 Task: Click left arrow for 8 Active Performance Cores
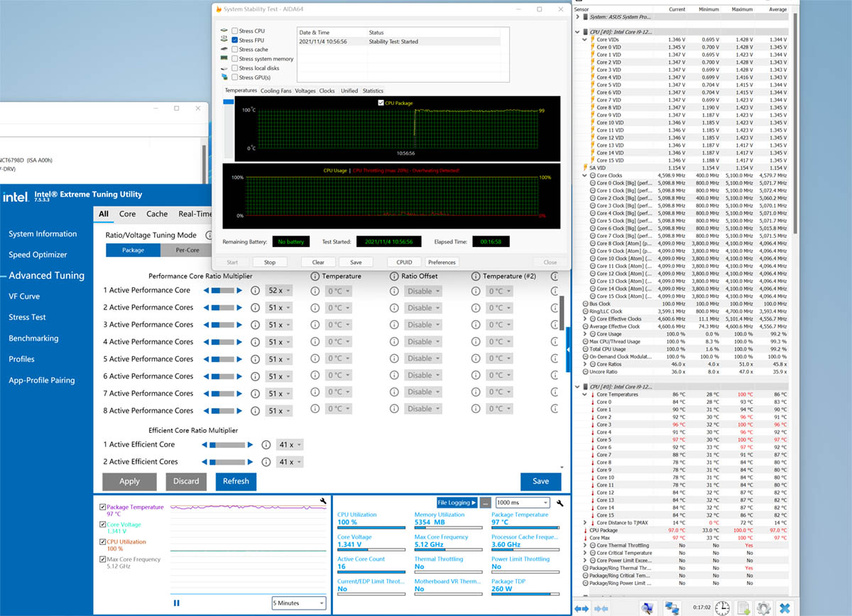pos(207,411)
